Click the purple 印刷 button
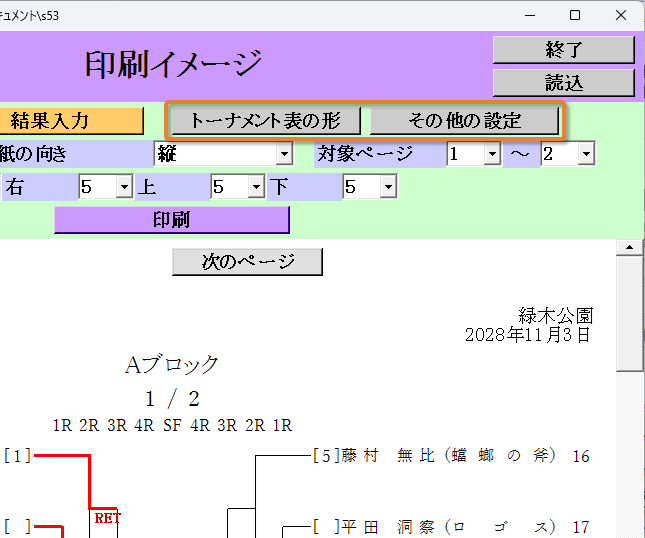The height and width of the screenshot is (538, 645). click(x=172, y=220)
